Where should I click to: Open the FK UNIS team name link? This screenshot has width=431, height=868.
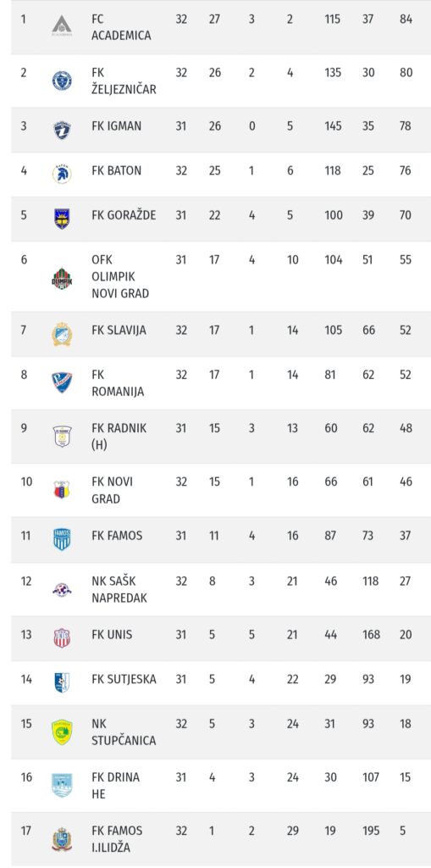click(x=112, y=634)
